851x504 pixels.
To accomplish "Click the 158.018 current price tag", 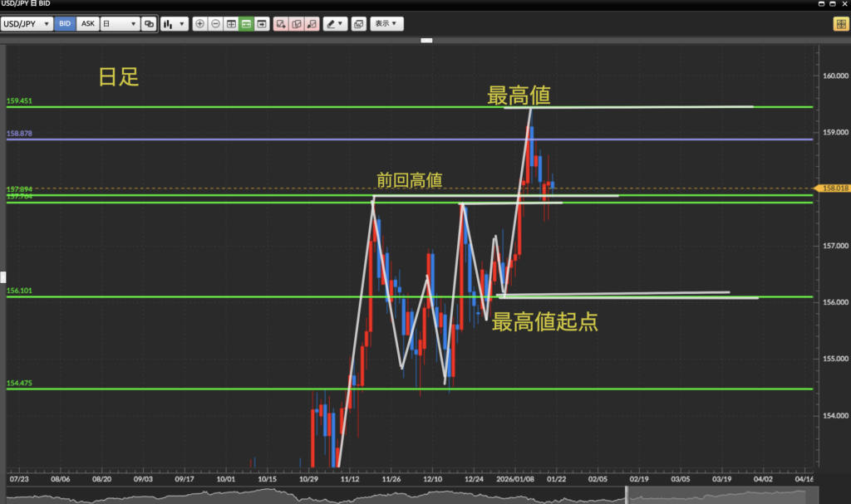I will pos(834,188).
